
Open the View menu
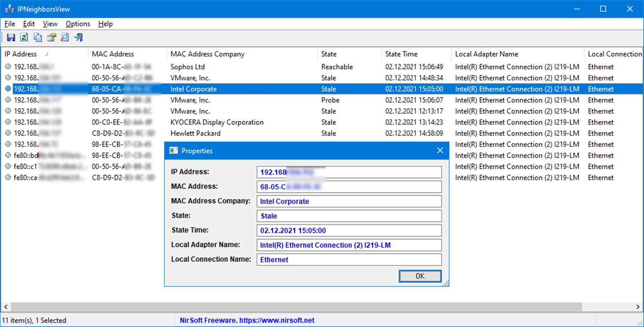pos(50,24)
